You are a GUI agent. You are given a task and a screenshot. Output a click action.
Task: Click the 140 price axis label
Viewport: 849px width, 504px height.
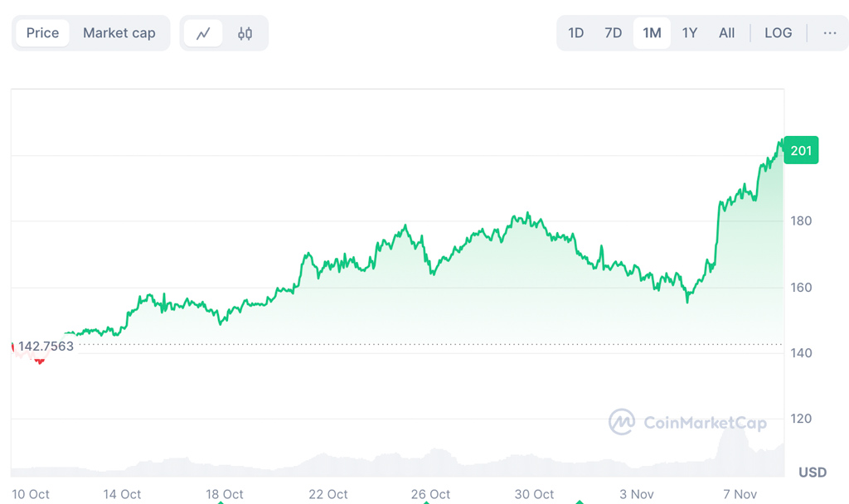[x=801, y=353]
